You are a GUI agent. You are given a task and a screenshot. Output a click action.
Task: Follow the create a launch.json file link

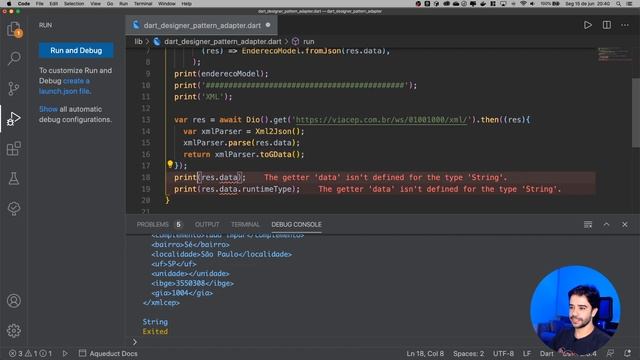64,86
